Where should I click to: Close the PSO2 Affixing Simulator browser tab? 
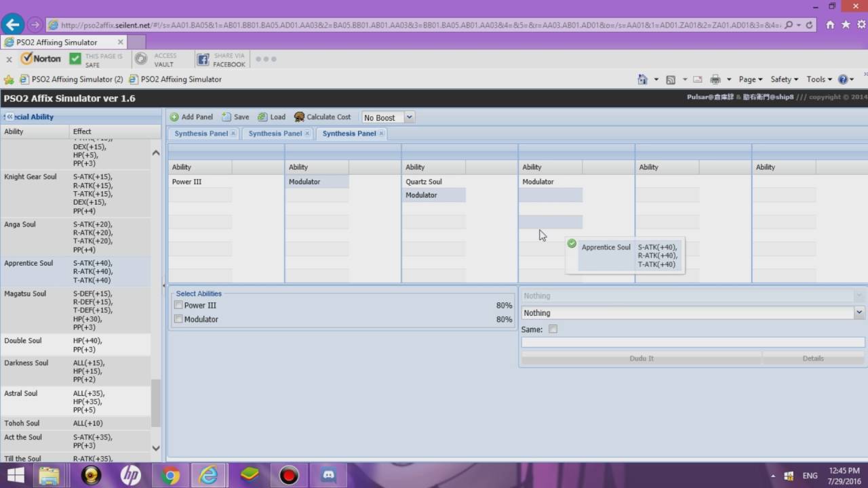tap(121, 42)
